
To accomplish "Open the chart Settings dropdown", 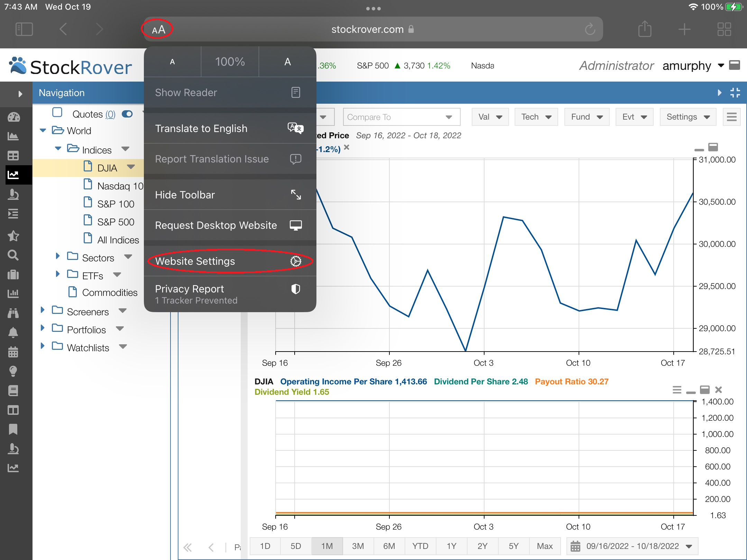I will pos(688,117).
